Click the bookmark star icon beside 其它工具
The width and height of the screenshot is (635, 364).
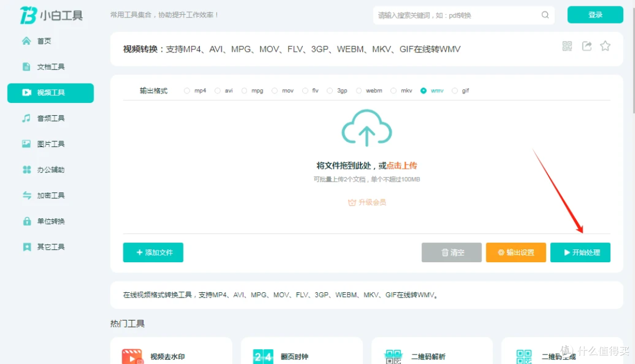point(26,247)
